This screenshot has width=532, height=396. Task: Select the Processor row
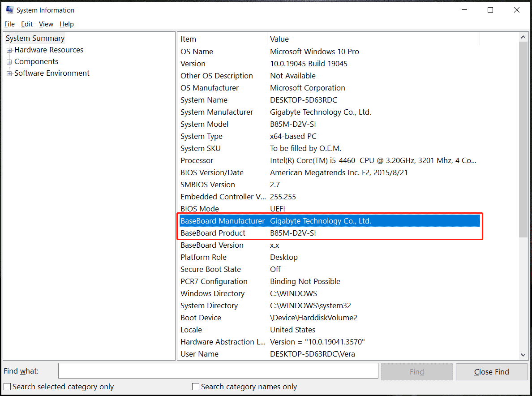(x=330, y=160)
